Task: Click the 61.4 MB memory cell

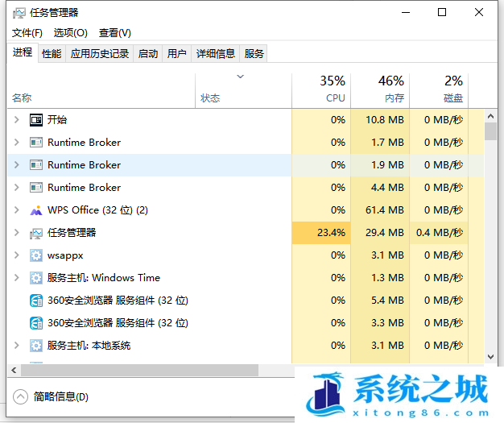Action: click(x=380, y=210)
